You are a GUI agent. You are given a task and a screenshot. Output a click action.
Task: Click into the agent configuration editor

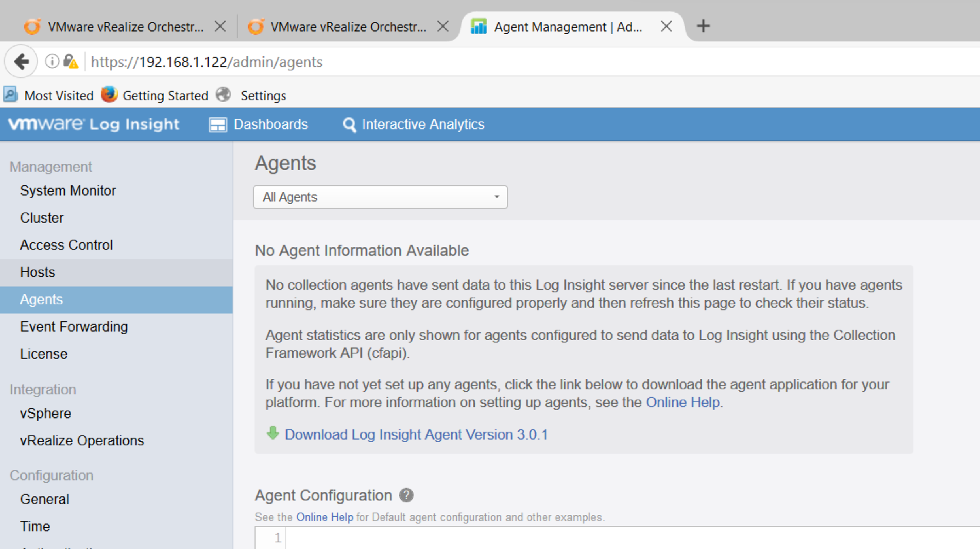click(x=631, y=538)
